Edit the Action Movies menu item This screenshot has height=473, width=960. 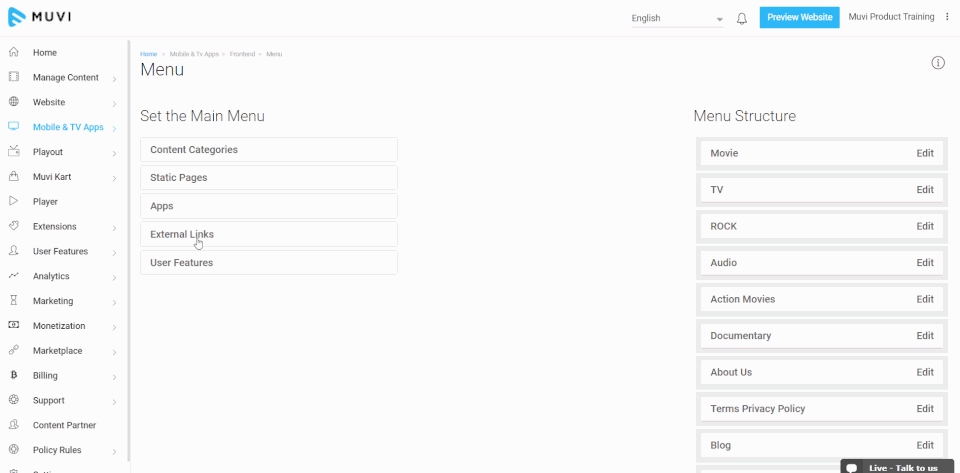click(924, 299)
